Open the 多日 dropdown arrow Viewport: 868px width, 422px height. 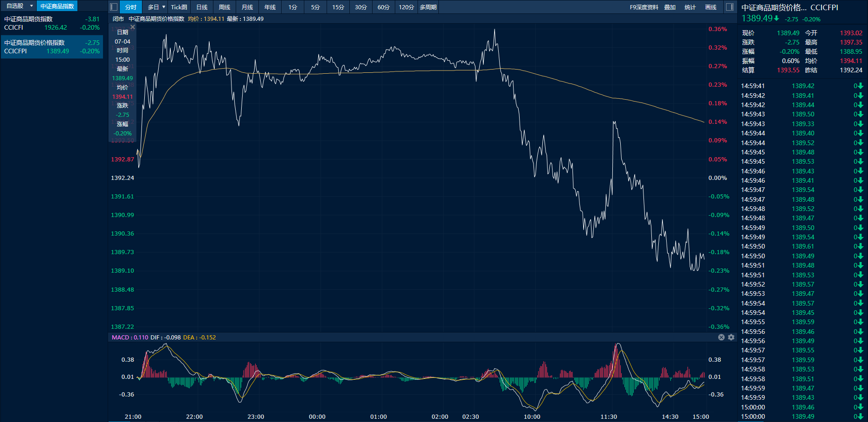pos(164,7)
